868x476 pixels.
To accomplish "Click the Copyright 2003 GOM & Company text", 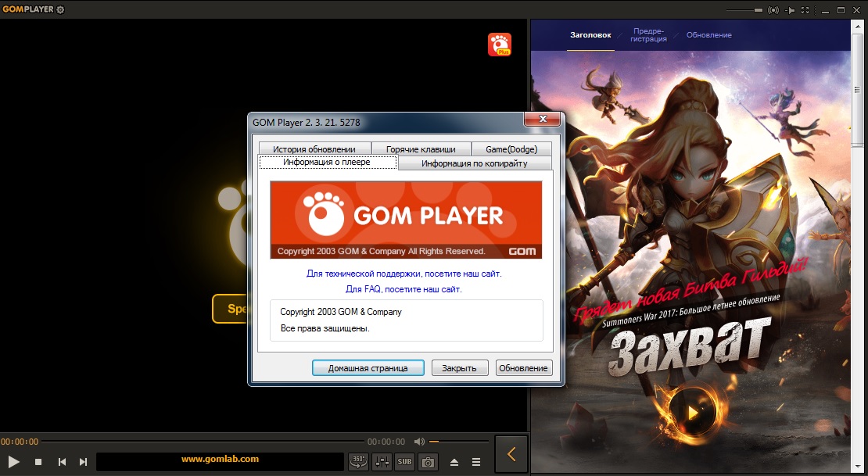I will tap(341, 312).
